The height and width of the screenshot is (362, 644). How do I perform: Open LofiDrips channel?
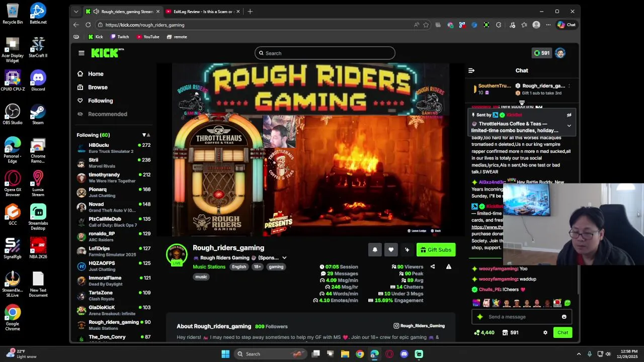pos(114,251)
